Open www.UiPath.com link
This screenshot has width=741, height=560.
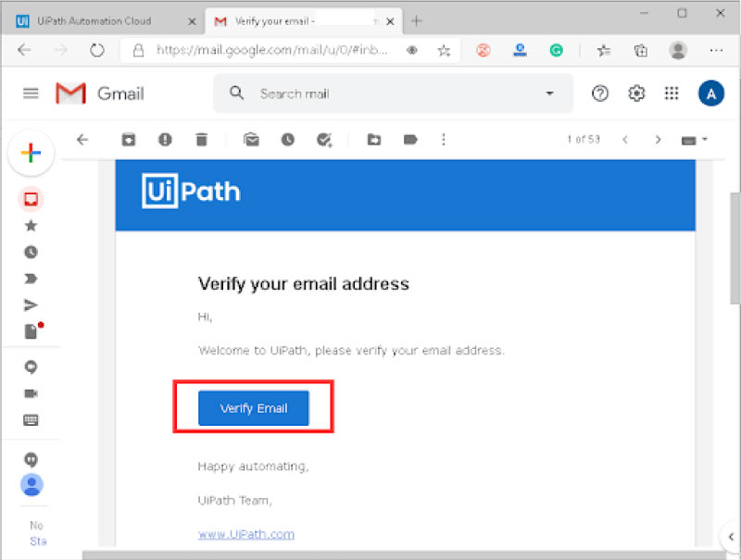pyautogui.click(x=245, y=534)
